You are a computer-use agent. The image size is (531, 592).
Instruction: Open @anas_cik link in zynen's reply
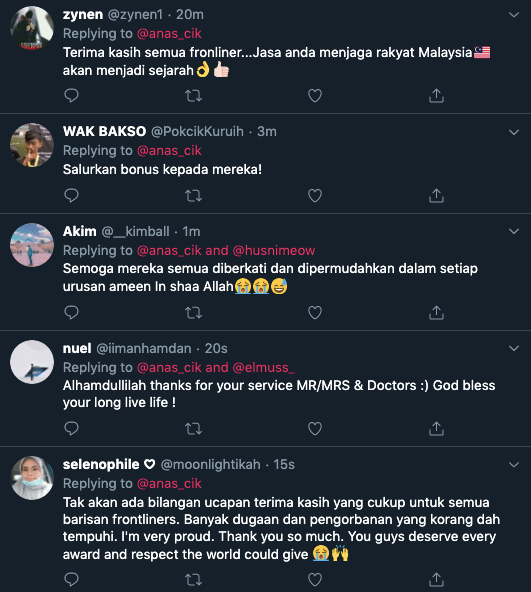169,34
